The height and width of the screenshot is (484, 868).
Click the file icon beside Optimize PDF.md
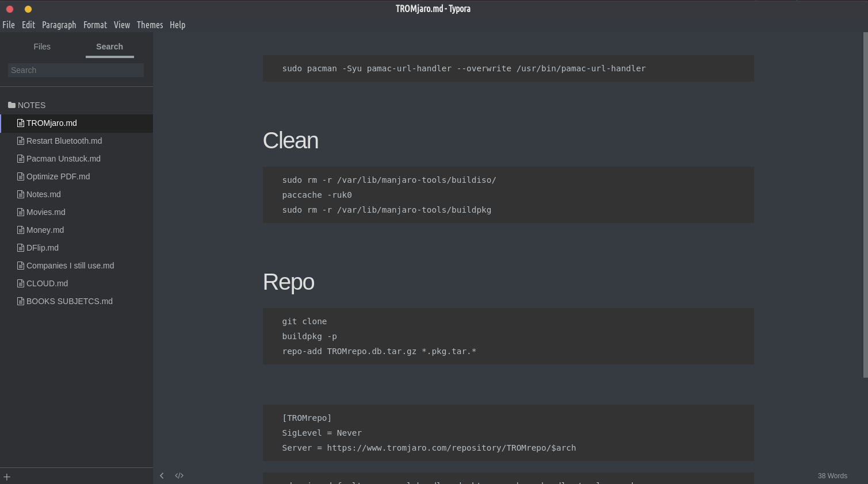pos(21,176)
